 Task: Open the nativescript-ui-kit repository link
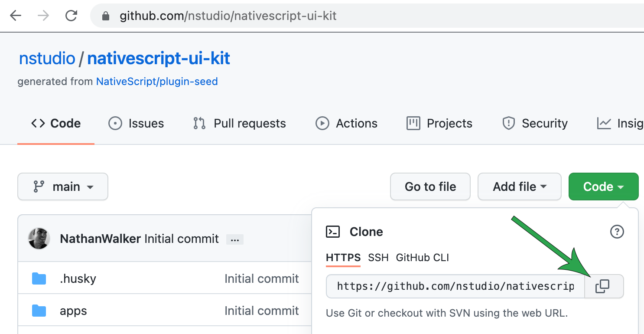coord(159,58)
